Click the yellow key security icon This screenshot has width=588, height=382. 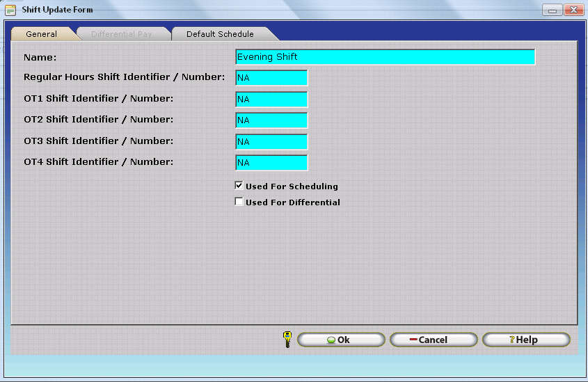click(287, 340)
